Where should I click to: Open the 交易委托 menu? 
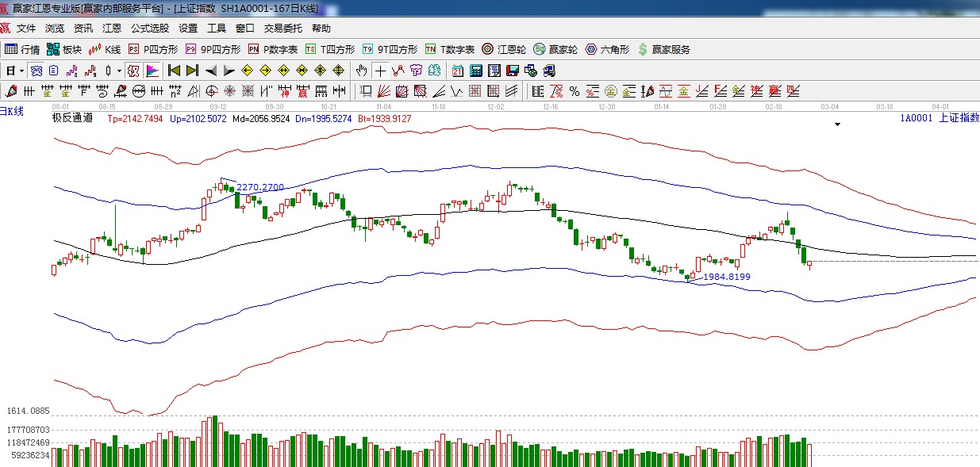point(282,29)
